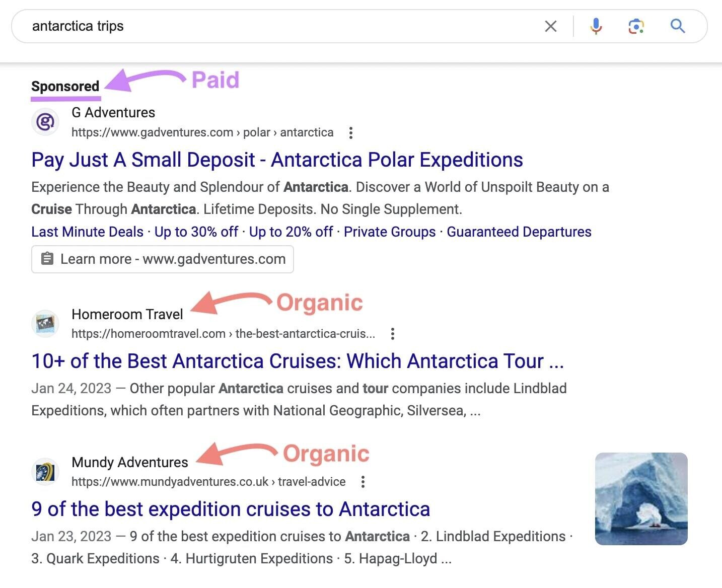Open the G Adventures favicon logo
This screenshot has height=588, width=722.
click(x=45, y=122)
